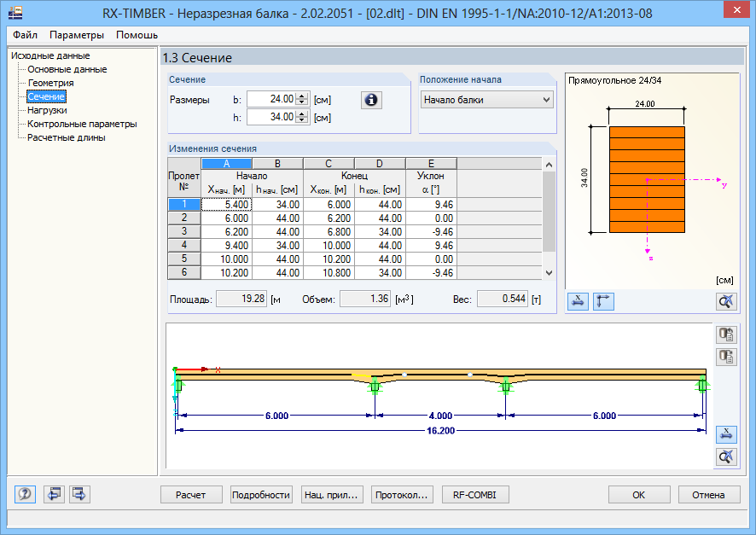Screen dimensions: 756x535
Task: Toggle the dimensions display icon under cross-section preview
Action: (603, 302)
